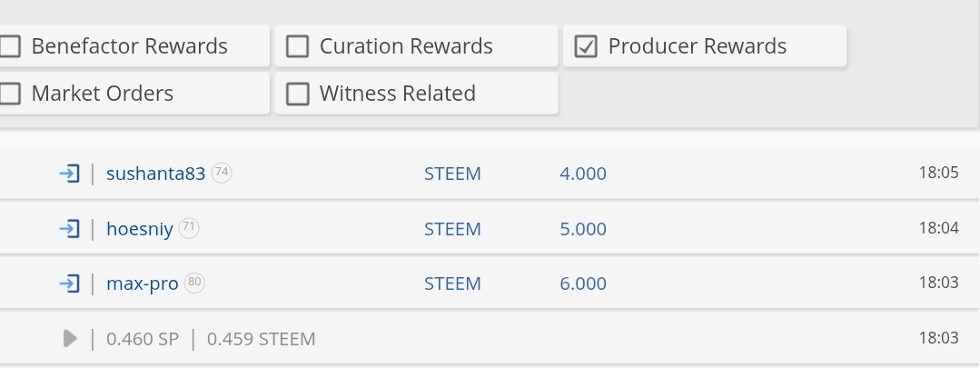This screenshot has width=980, height=368.
Task: Click reputation badge 80 next to max-pro
Action: click(x=194, y=283)
